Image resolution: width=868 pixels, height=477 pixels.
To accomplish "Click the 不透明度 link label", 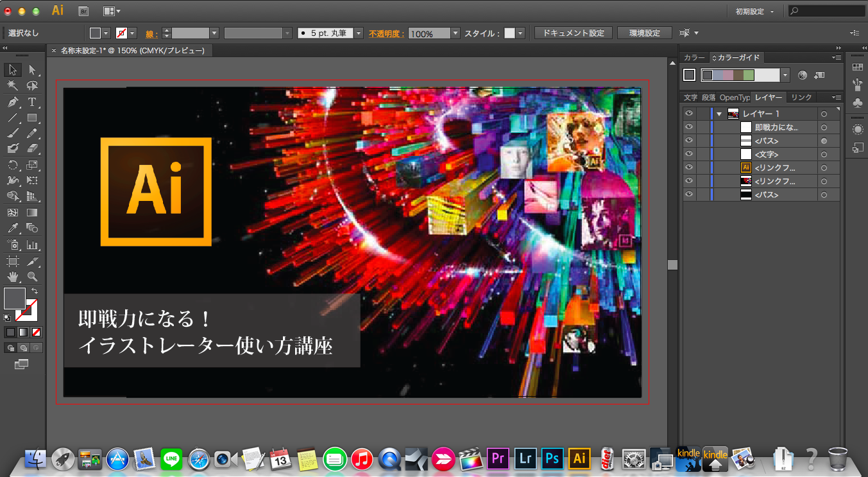I will 386,33.
